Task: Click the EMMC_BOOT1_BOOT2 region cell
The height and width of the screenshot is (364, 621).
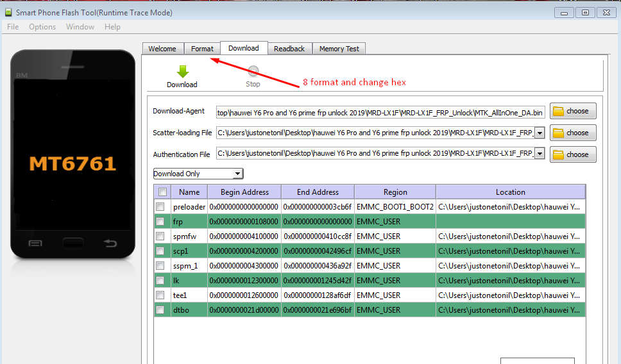Action: click(395, 207)
